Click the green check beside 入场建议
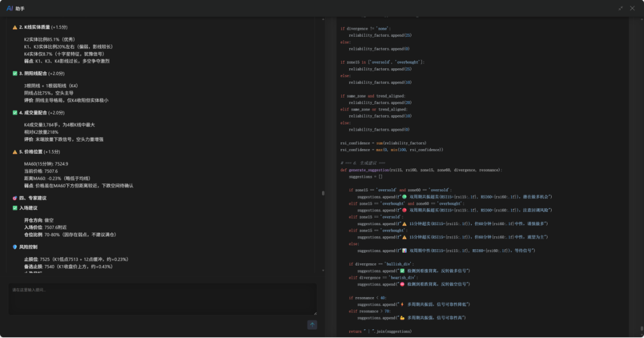 pos(15,208)
